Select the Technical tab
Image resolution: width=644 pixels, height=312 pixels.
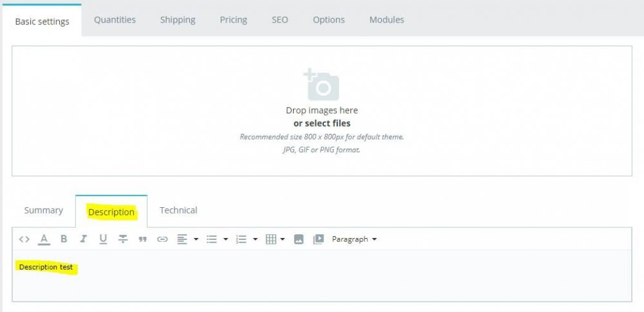click(x=178, y=210)
